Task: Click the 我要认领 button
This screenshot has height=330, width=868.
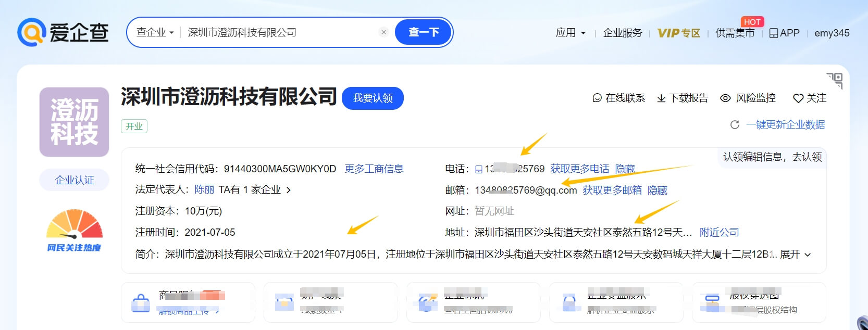Action: (x=373, y=98)
